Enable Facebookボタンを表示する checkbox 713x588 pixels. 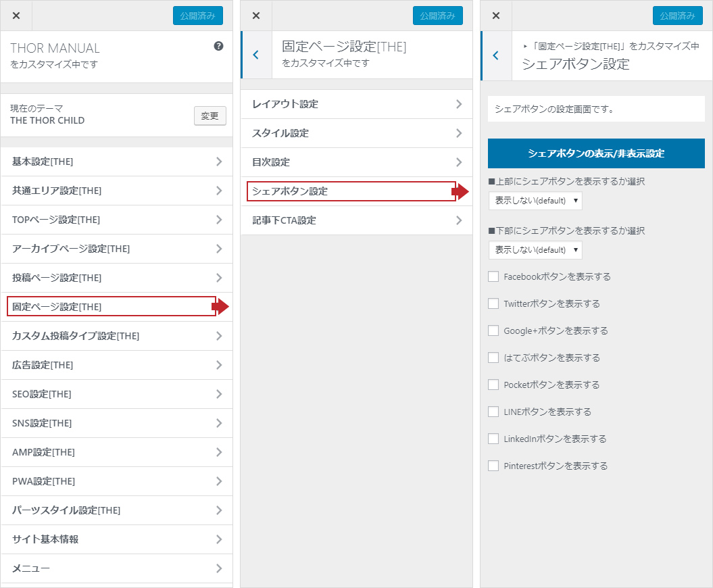click(493, 276)
